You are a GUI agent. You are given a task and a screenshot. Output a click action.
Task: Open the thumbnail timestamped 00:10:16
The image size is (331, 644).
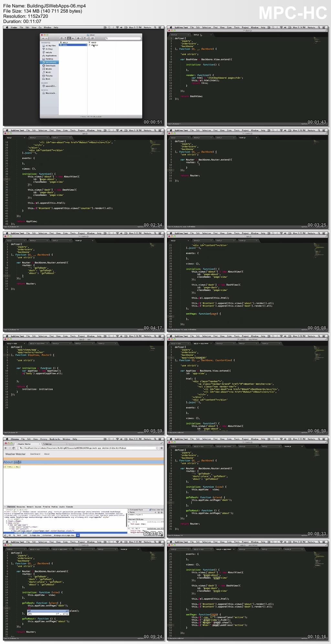tap(248, 590)
